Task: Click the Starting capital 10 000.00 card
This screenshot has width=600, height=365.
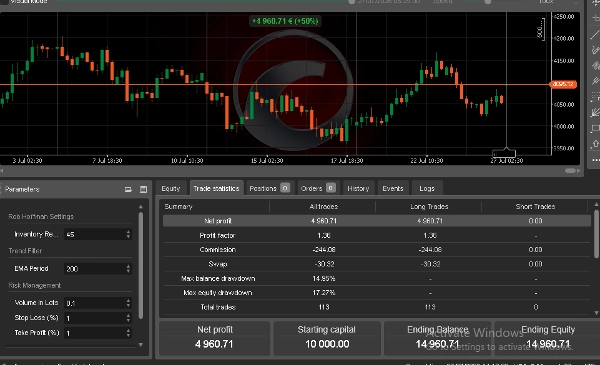Action: click(x=327, y=338)
